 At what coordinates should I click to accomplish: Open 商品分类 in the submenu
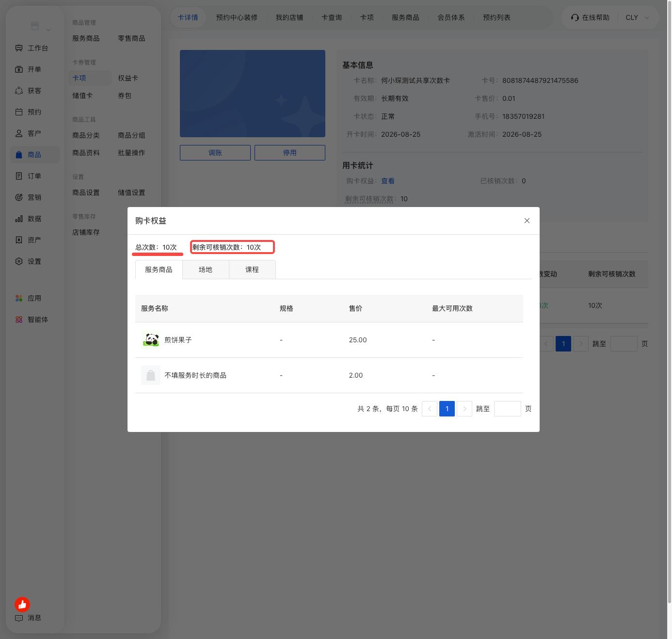point(86,135)
